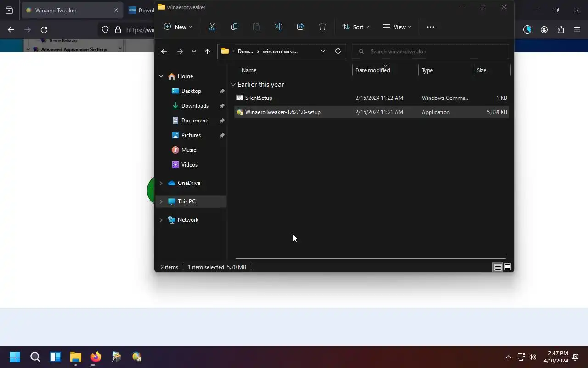Open Downloads in navigation pane

(x=195, y=106)
